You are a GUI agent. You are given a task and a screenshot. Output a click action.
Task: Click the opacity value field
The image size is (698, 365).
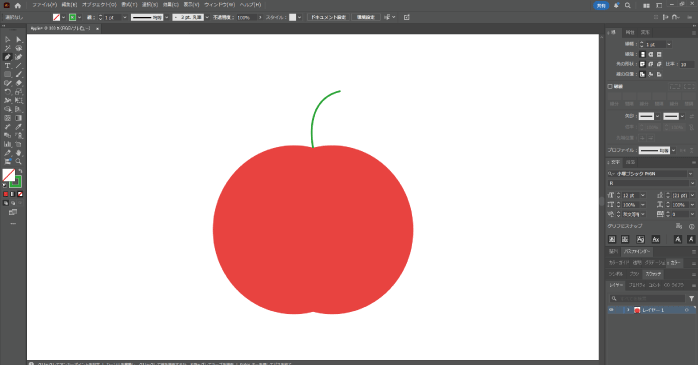[x=246, y=17]
